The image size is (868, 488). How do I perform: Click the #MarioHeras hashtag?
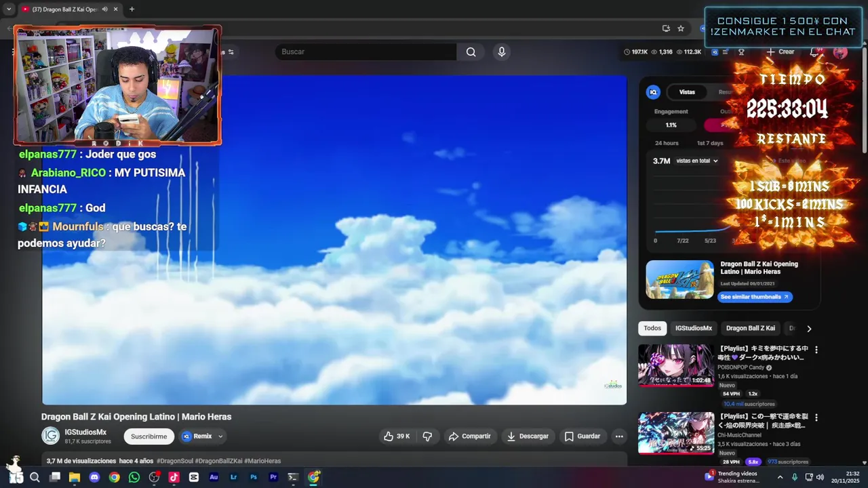coord(262,461)
